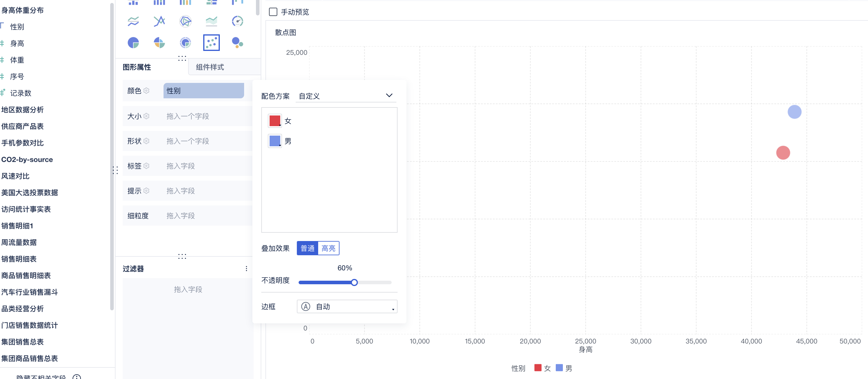Switch to the 图形属性 tab
The width and height of the screenshot is (868, 379).
137,67
